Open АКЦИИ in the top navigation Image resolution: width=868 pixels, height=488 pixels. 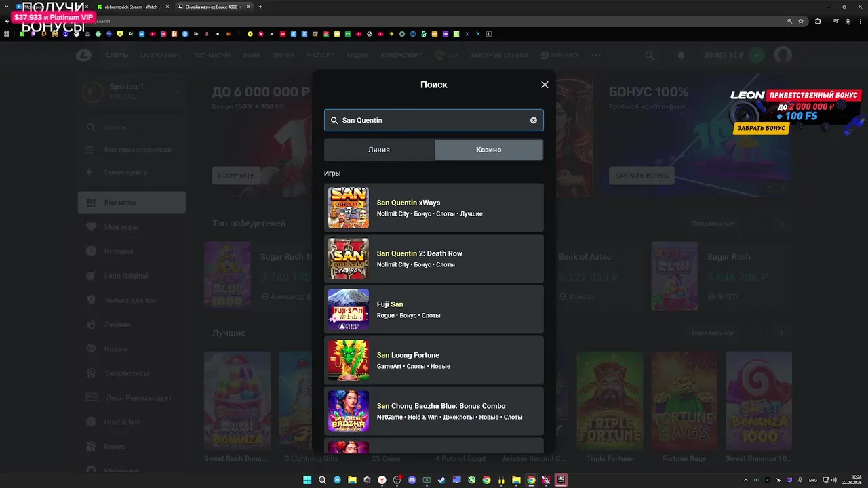[357, 56]
